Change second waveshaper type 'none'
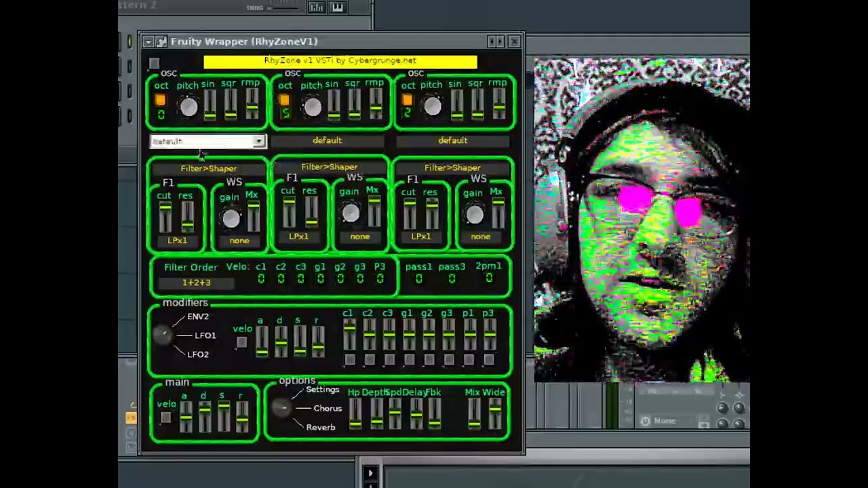 [x=360, y=237]
